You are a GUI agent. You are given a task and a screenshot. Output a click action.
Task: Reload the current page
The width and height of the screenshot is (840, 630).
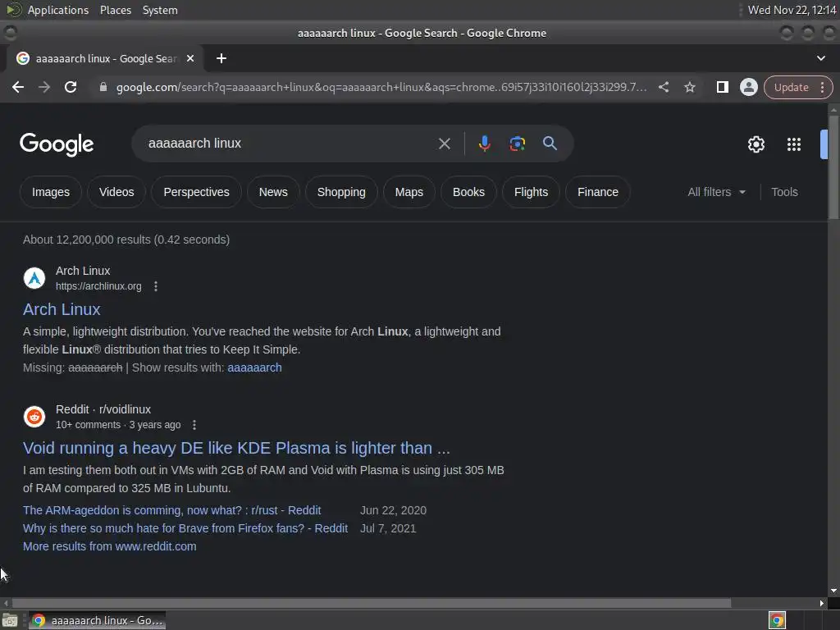71,87
